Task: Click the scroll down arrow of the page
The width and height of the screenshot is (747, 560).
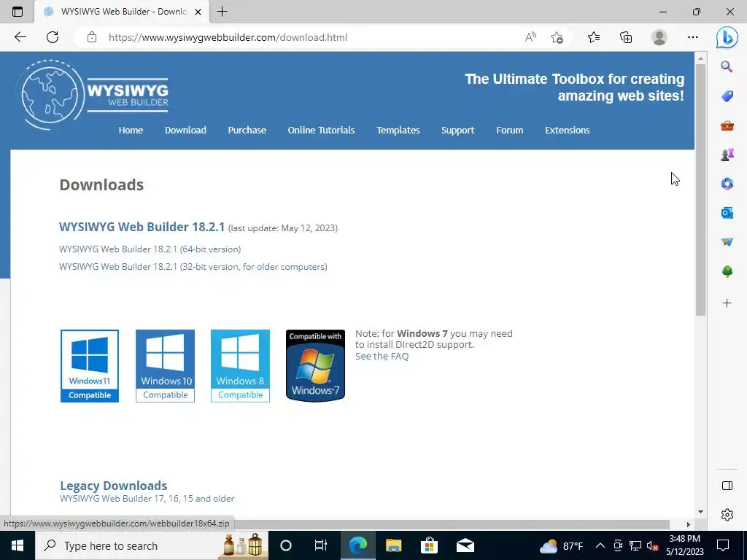Action: (700, 512)
